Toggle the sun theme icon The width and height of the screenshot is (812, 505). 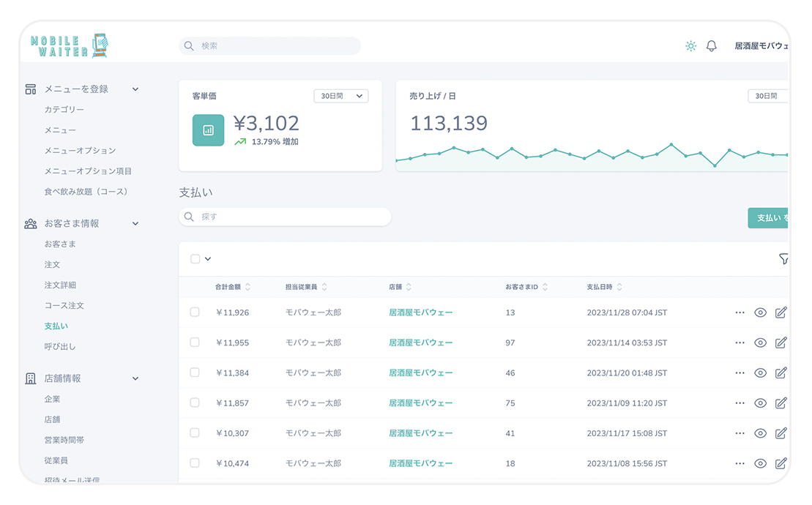690,46
